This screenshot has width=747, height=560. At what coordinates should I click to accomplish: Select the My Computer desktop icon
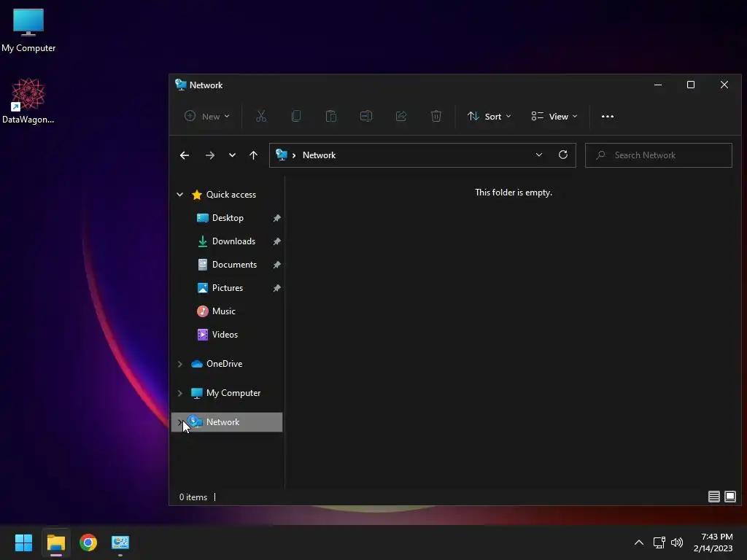28,30
